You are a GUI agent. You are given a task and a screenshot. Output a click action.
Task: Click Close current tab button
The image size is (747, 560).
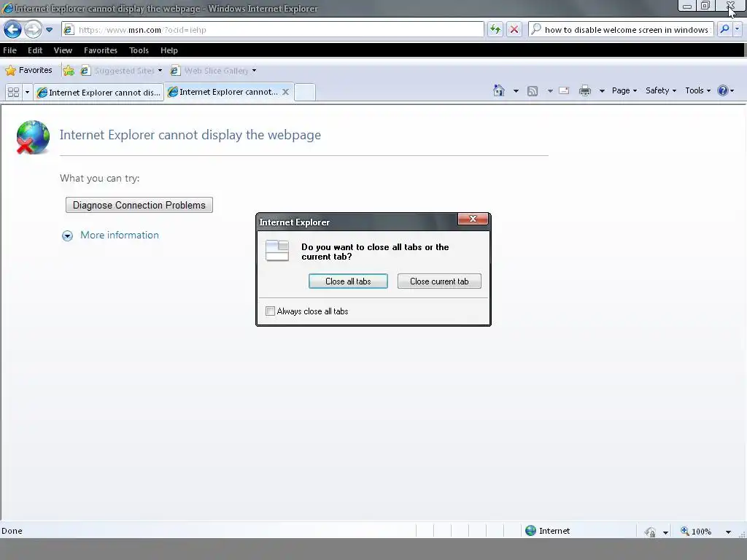[439, 281]
